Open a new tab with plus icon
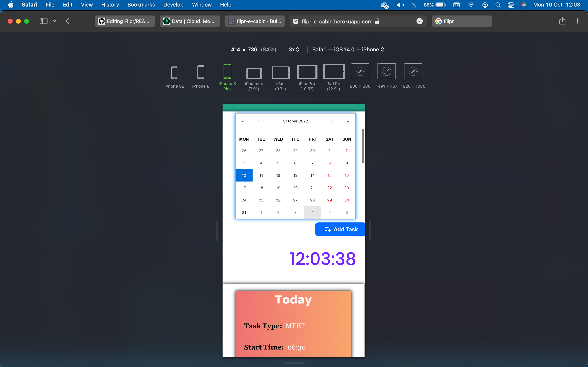 coord(577,21)
